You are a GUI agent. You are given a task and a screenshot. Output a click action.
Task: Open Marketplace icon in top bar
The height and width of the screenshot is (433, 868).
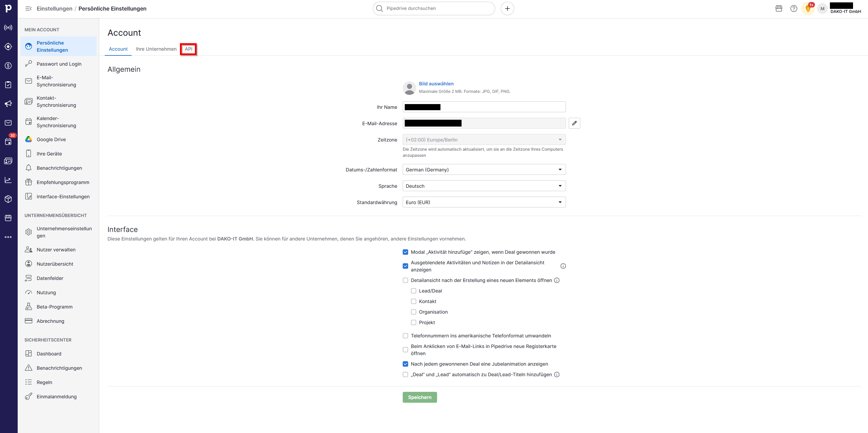pyautogui.click(x=779, y=9)
